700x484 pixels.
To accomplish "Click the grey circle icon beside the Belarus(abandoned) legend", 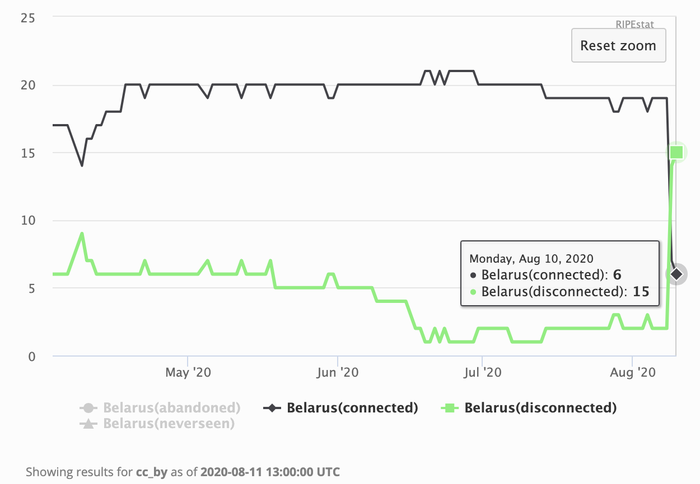I will coord(88,408).
